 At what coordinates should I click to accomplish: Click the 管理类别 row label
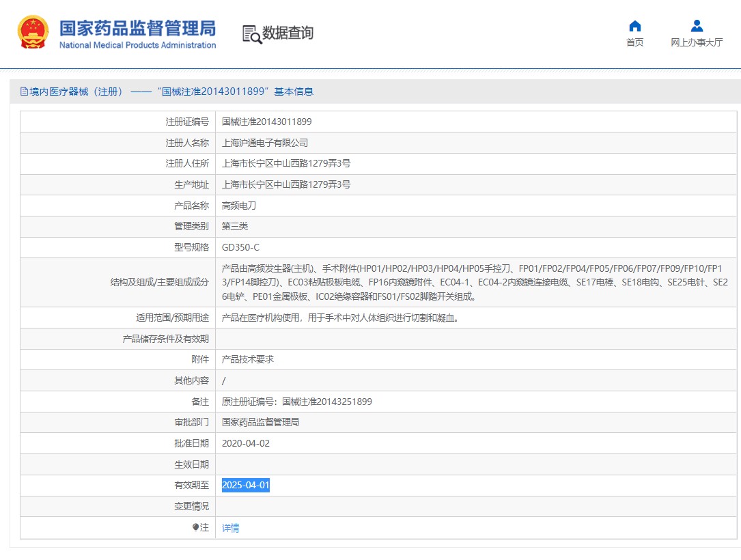pos(191,226)
